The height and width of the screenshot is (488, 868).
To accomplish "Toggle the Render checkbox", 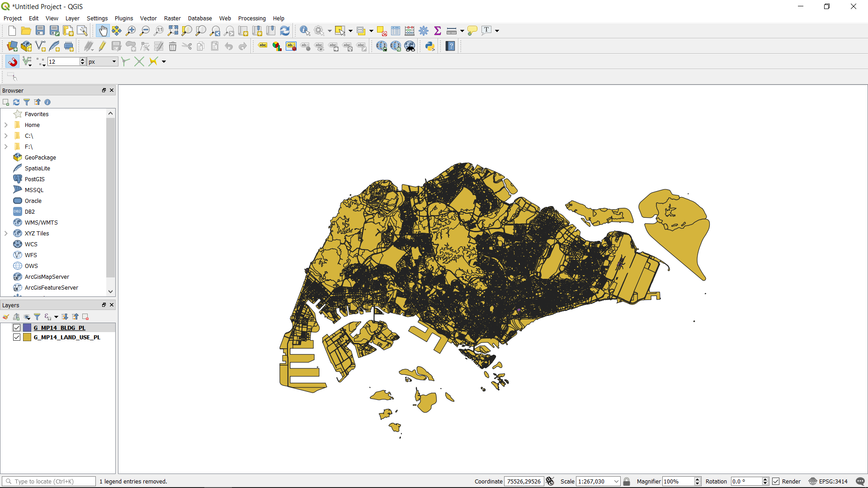I will [x=776, y=481].
